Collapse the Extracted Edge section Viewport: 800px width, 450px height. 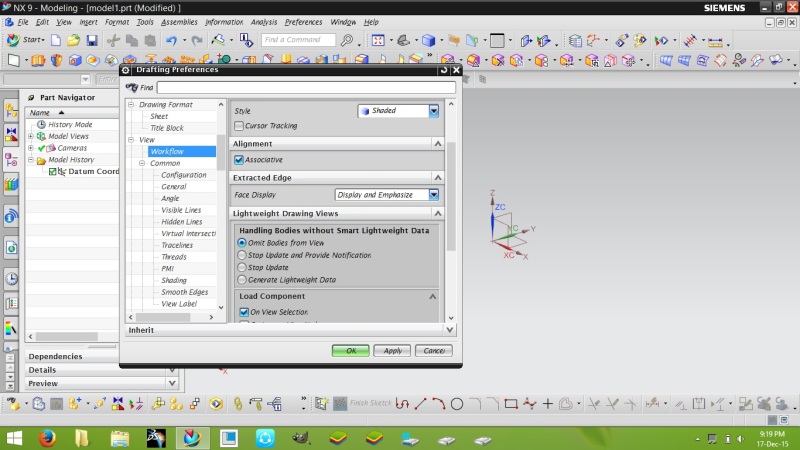pyautogui.click(x=438, y=178)
